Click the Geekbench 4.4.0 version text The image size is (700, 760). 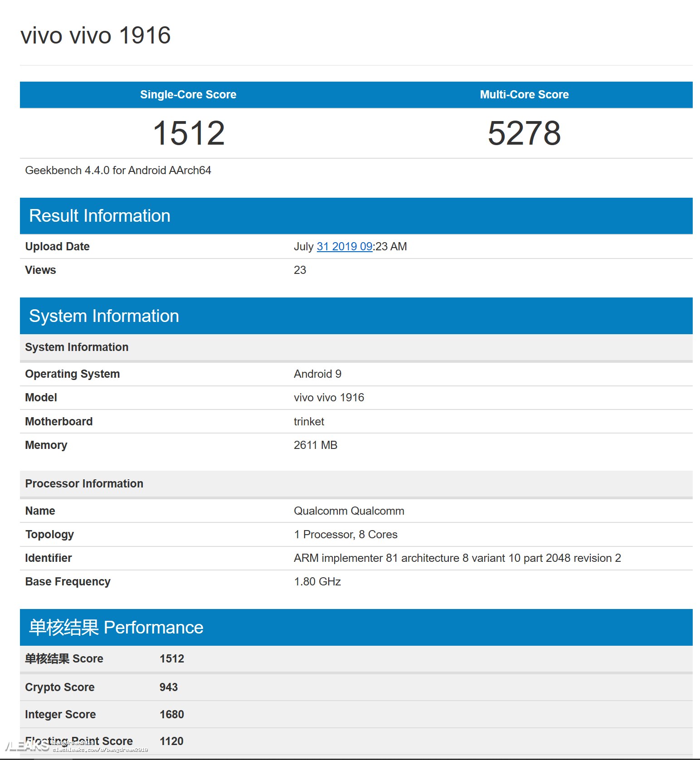pyautogui.click(x=118, y=171)
